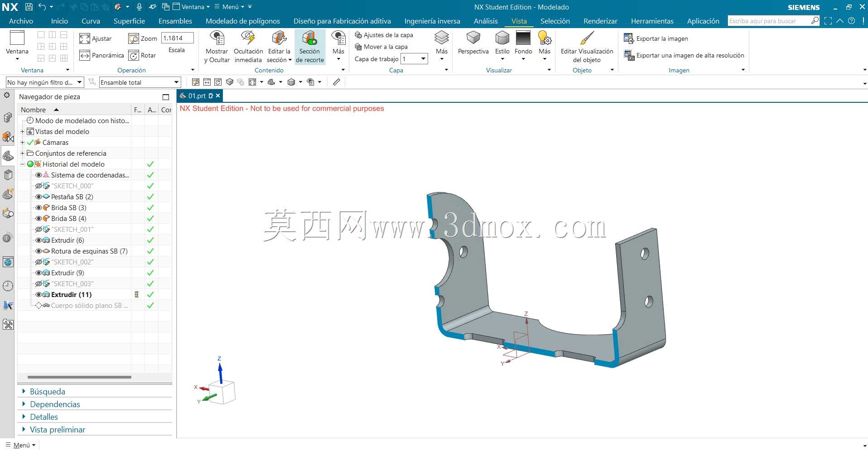
Task: Toggle visibility of Pestaña SB (2)
Action: pyautogui.click(x=39, y=197)
